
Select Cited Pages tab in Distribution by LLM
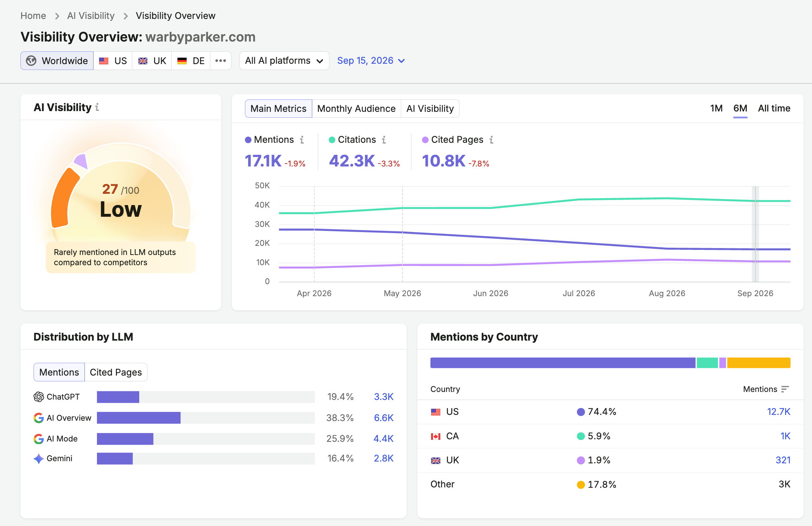click(116, 372)
